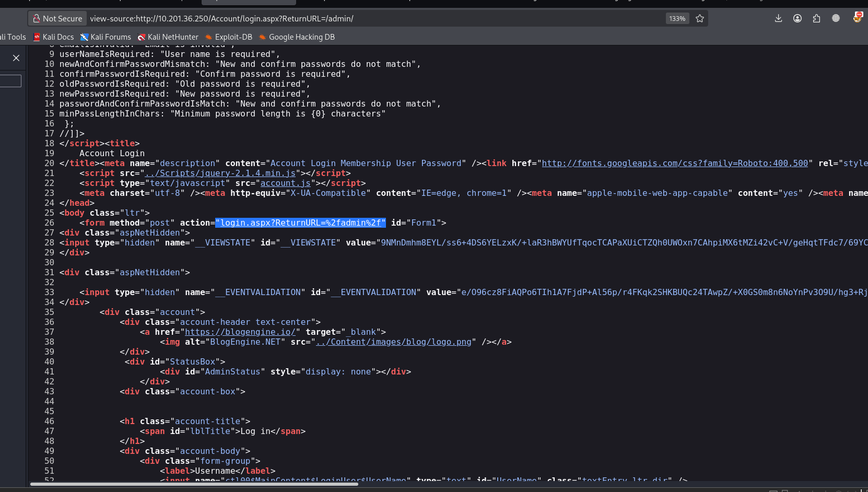The width and height of the screenshot is (868, 492).
Task: Open the Exploit-DB bookmark
Action: (x=229, y=37)
